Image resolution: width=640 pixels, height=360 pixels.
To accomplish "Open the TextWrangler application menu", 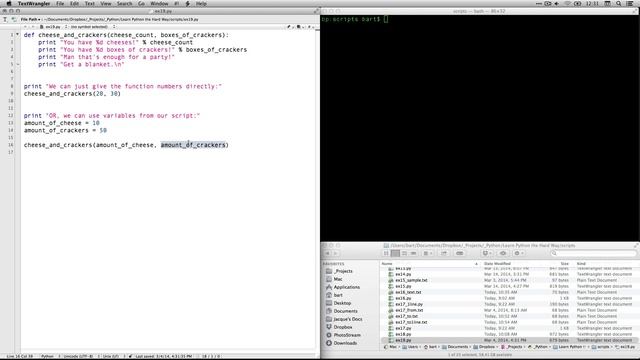I will (34, 3).
